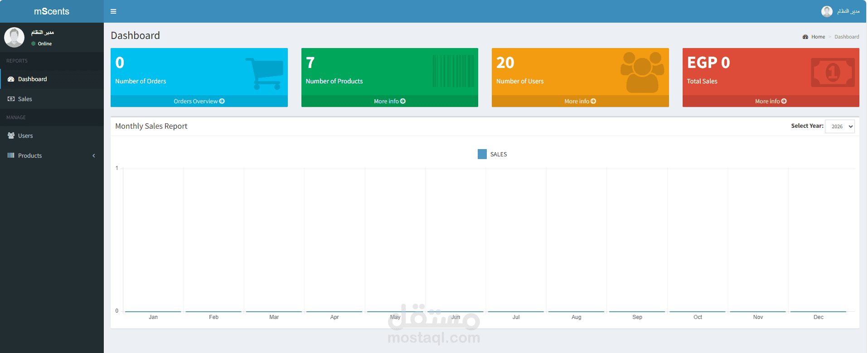Image resolution: width=868 pixels, height=353 pixels.
Task: Toggle the SALES legend swatch in chart
Action: pyautogui.click(x=482, y=154)
